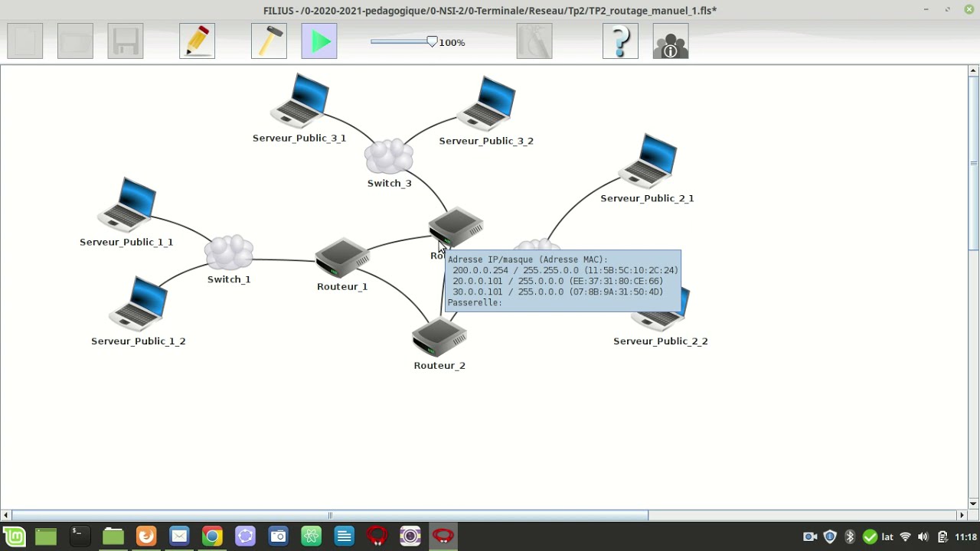Click the simulation speed slider handle
Viewport: 980px width, 551px height.
tap(433, 42)
